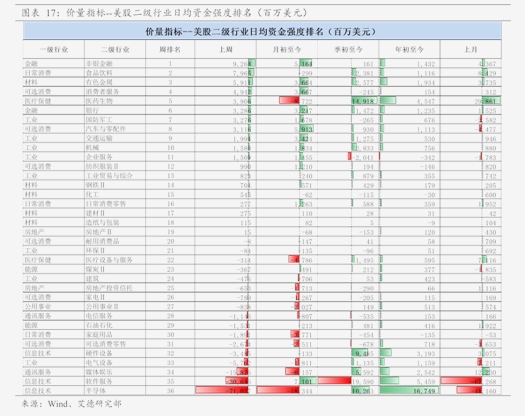Image resolution: width=525 pixels, height=416 pixels.
Task: Click the year-to-date value '1,432'
Action: 426,64
